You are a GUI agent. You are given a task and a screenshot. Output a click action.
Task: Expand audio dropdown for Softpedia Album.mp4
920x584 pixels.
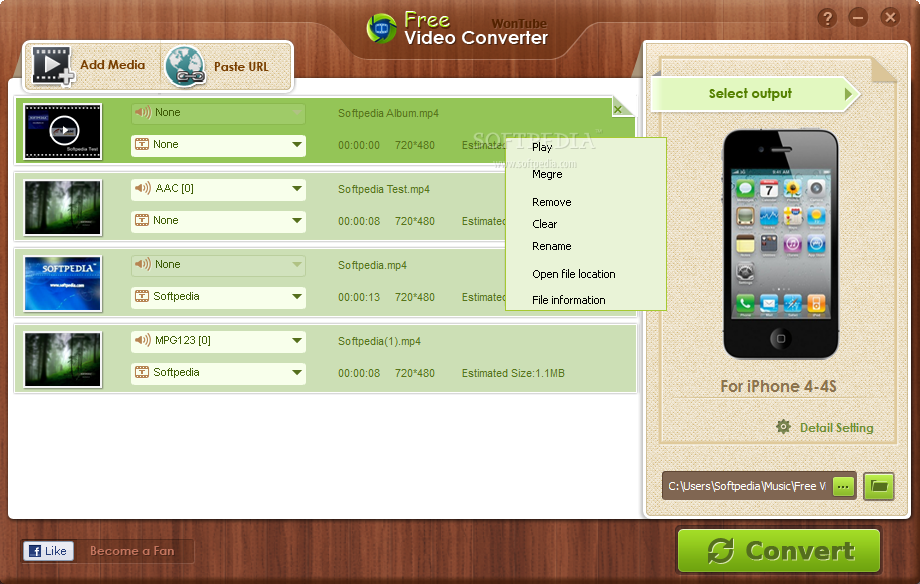[297, 113]
